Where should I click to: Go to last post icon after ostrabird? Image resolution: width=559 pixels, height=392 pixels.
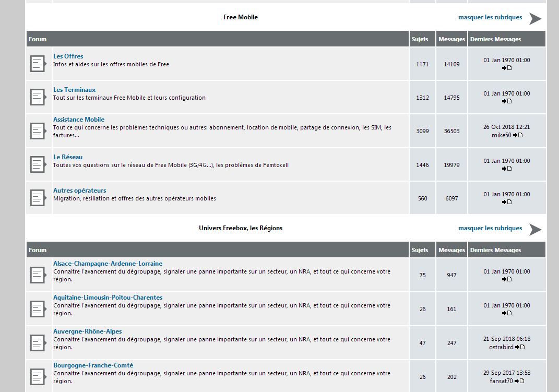coord(520,347)
